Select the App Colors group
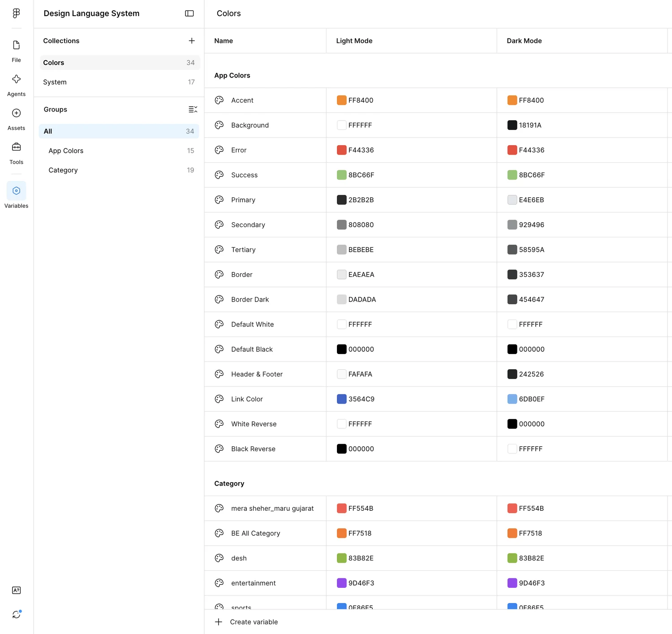 tap(119, 151)
